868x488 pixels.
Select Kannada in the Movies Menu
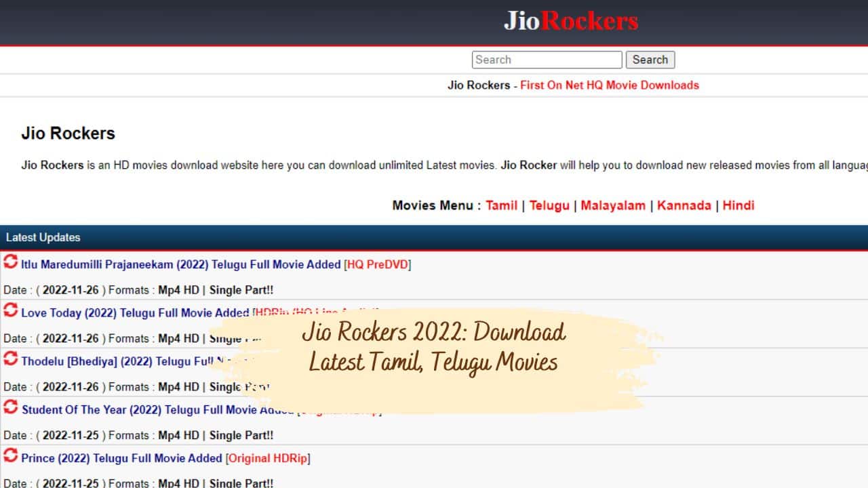click(684, 205)
